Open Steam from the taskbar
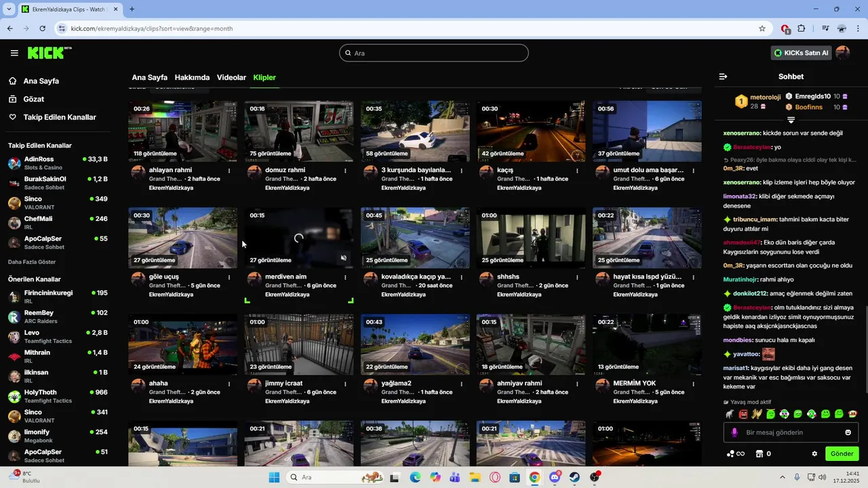Viewport: 868px width, 488px height. coord(574,477)
